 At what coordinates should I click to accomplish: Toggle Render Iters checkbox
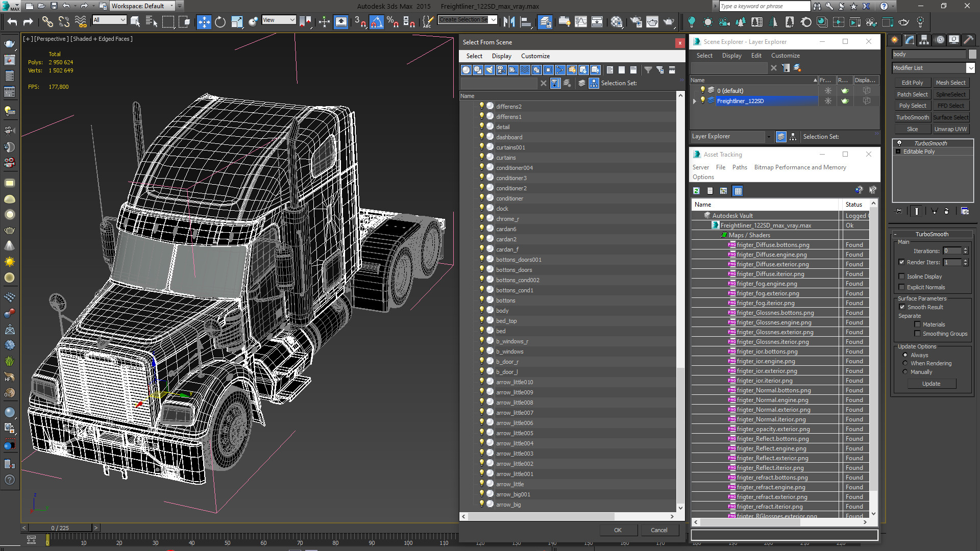coord(901,262)
